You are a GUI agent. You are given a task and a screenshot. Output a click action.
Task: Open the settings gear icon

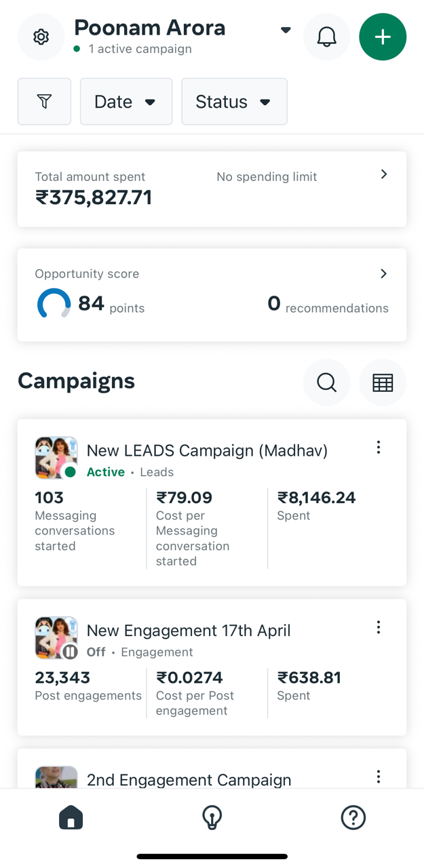click(x=41, y=37)
